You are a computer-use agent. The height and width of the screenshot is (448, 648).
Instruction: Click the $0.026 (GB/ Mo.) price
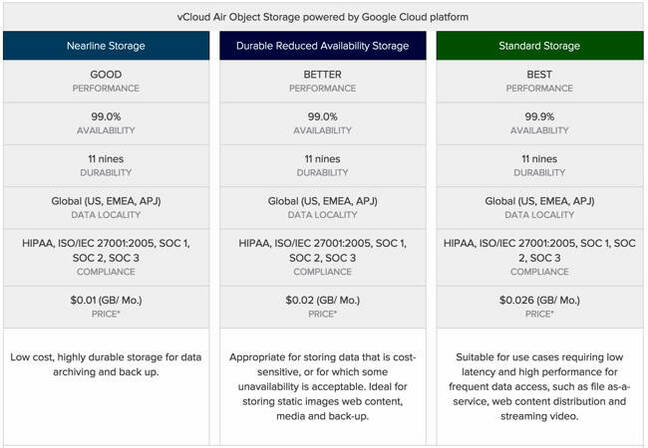540,300
